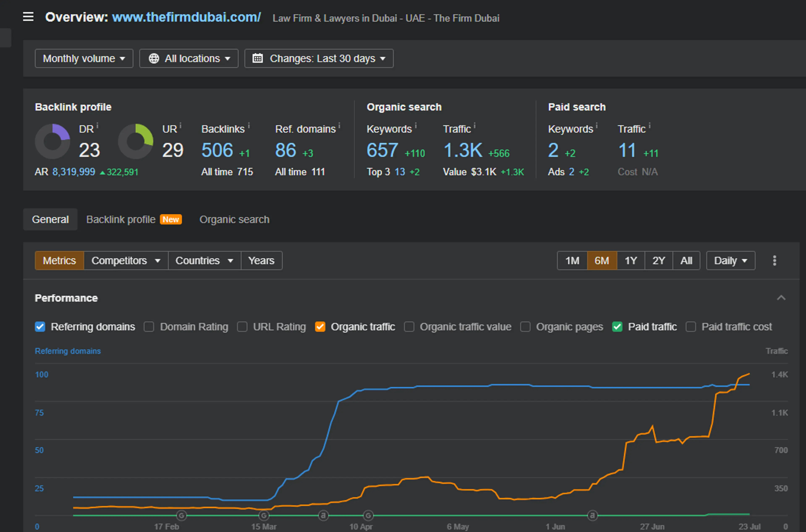Click the Google update marker at 10 Apr
Screen dimensions: 806x532
click(x=368, y=516)
